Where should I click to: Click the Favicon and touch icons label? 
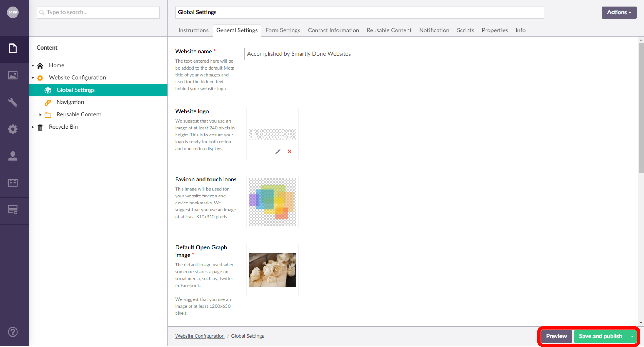point(205,180)
